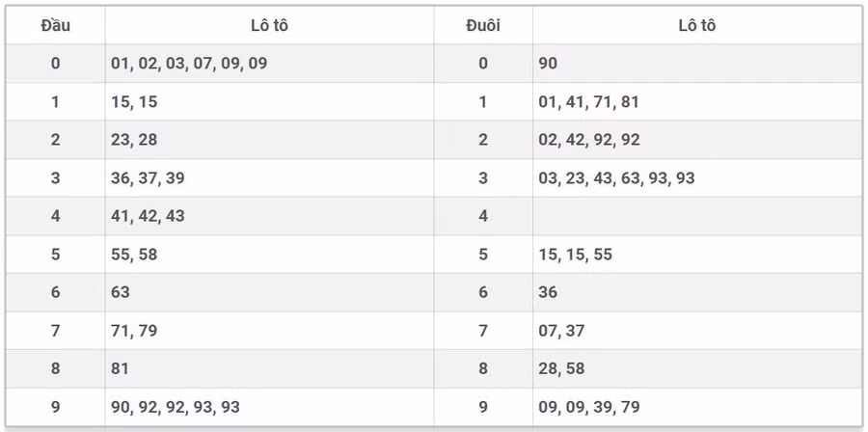Click the 90, 92, 92, 93, 93 cell

pyautogui.click(x=176, y=407)
